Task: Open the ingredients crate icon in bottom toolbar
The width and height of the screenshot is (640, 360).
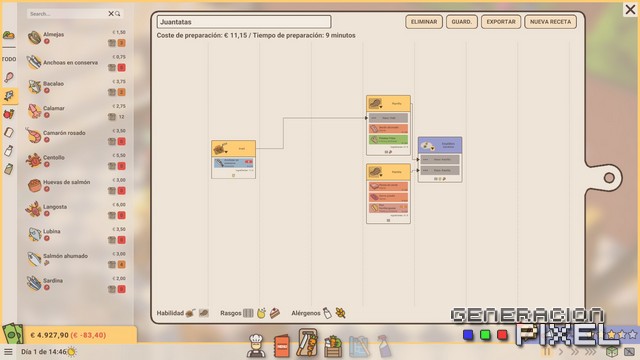Action: pyautogui.click(x=333, y=346)
